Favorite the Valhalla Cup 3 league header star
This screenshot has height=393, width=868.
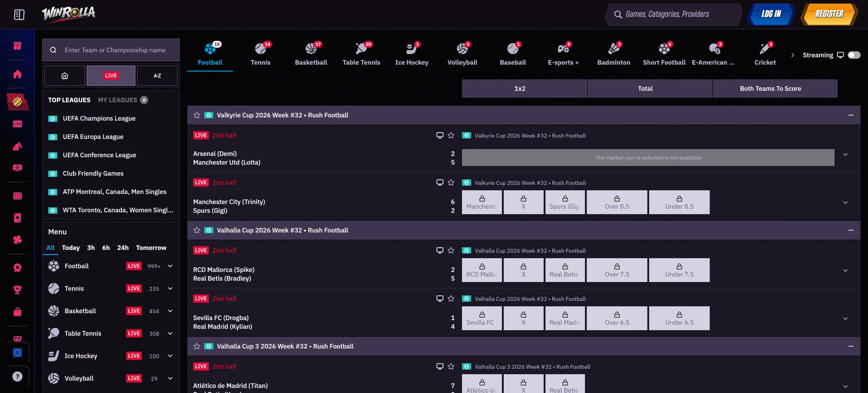197,346
